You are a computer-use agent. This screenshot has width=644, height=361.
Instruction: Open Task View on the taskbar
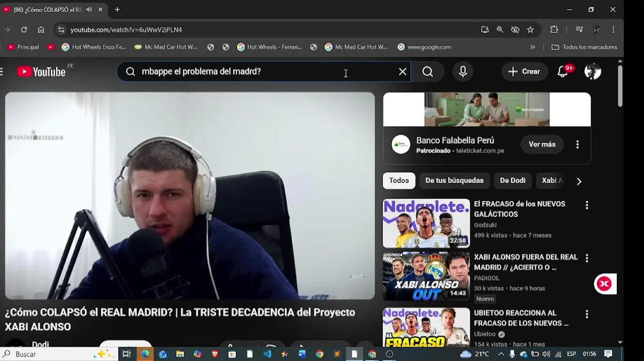point(126,354)
